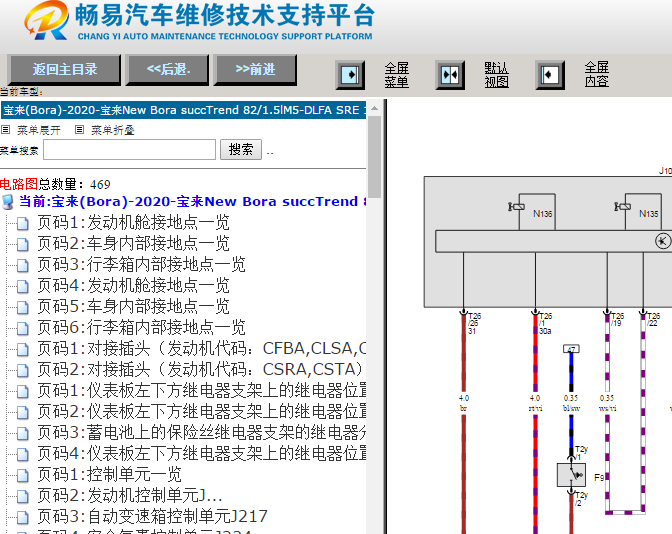Click page icon for 页码5:车身内部接地点一览
The width and height of the screenshot is (672, 534).
pyautogui.click(x=23, y=307)
